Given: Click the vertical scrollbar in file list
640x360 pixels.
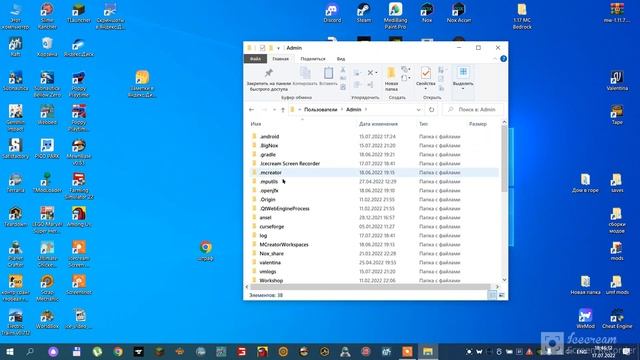Looking at the screenshot, I should pyautogui.click(x=504, y=158).
